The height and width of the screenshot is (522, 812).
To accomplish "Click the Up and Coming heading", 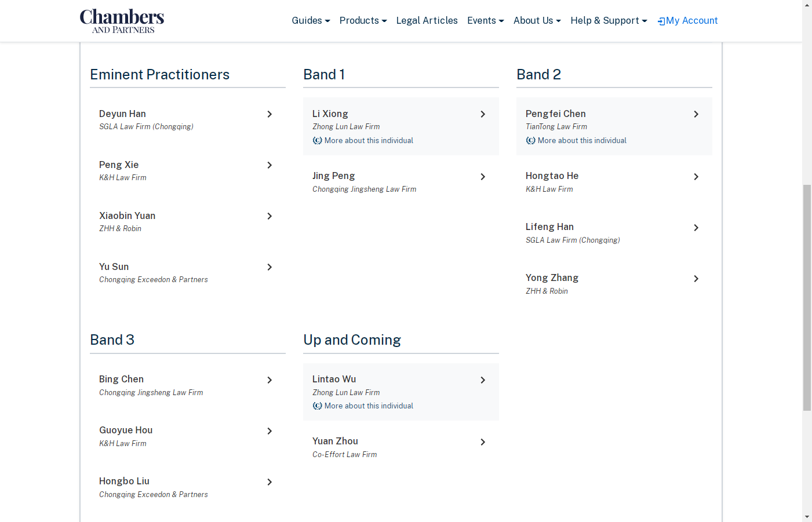I will coord(352,340).
